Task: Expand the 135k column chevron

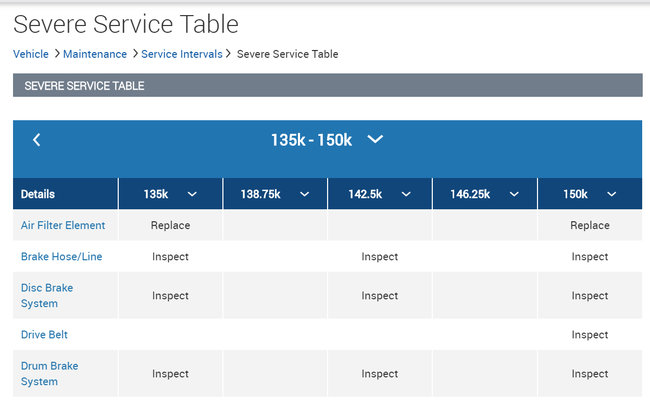Action: 192,194
